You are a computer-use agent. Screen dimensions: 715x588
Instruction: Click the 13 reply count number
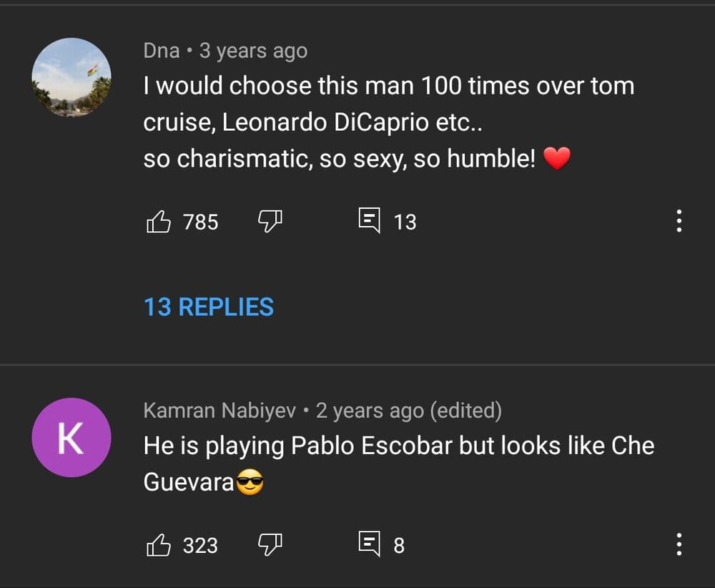pos(405,222)
